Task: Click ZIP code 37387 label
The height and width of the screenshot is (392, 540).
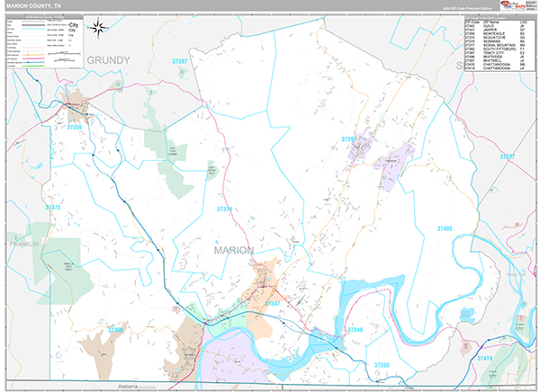Action: point(180,61)
